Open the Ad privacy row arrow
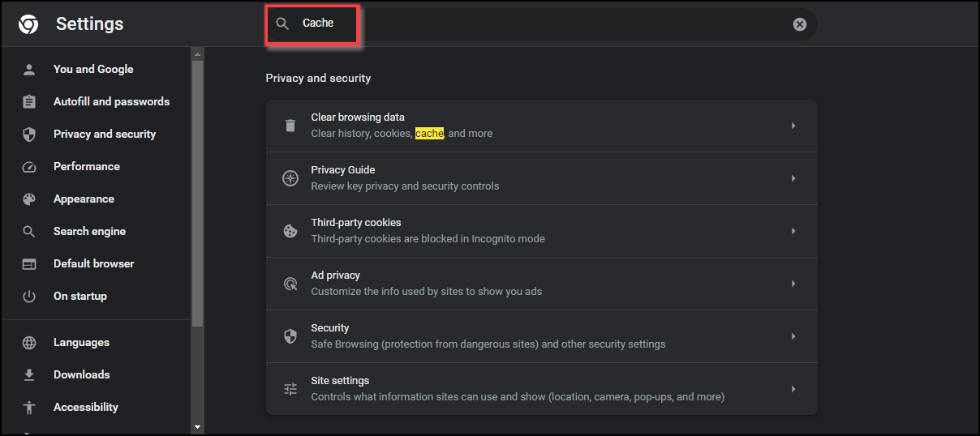This screenshot has width=980, height=436. coord(793,284)
